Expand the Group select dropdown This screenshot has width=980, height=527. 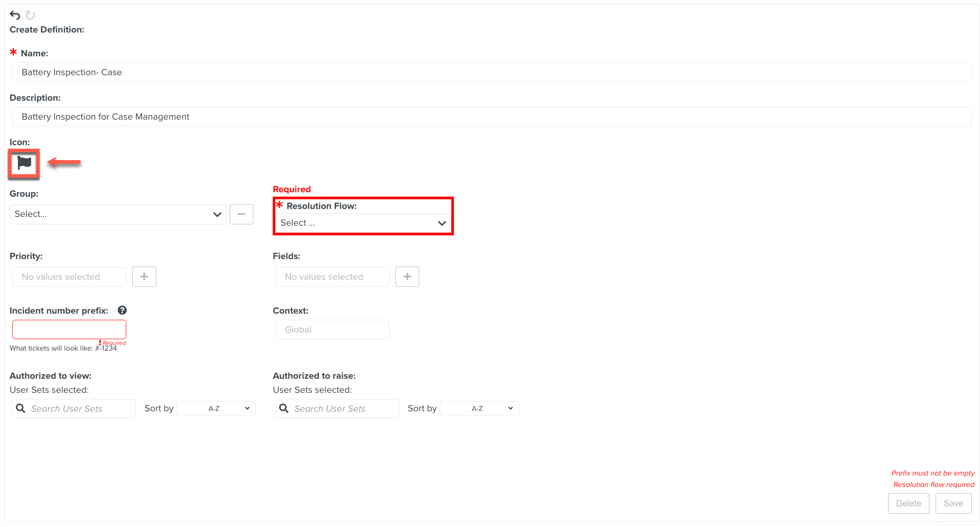coord(118,214)
